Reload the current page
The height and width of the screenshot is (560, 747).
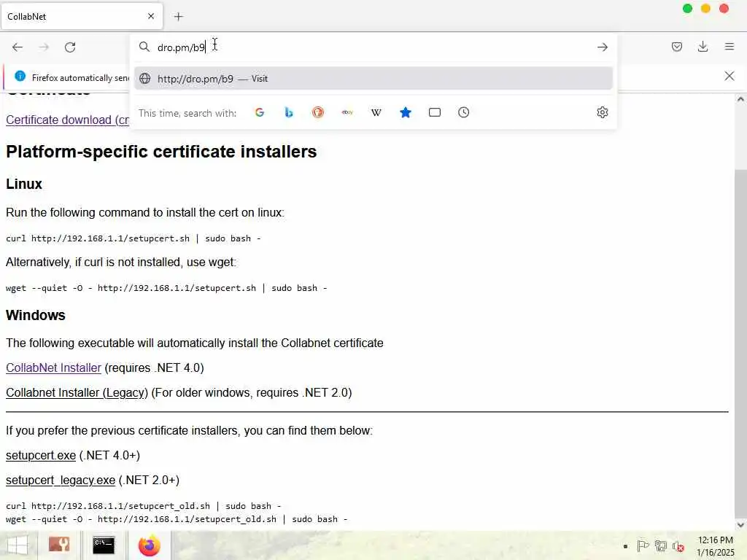pyautogui.click(x=70, y=47)
